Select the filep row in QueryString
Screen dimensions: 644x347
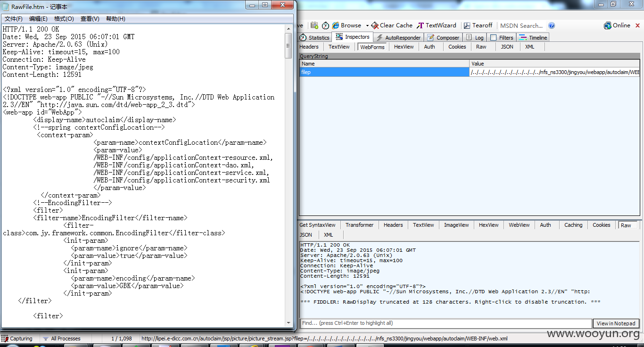[x=470, y=72]
